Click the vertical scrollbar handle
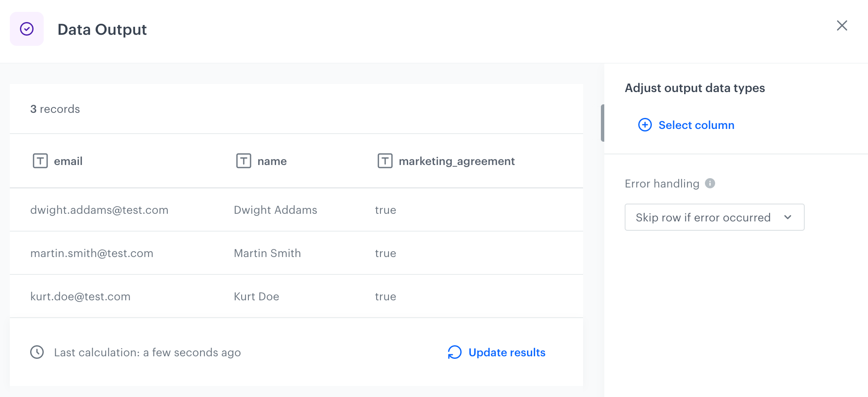This screenshot has height=397, width=868. pos(602,123)
